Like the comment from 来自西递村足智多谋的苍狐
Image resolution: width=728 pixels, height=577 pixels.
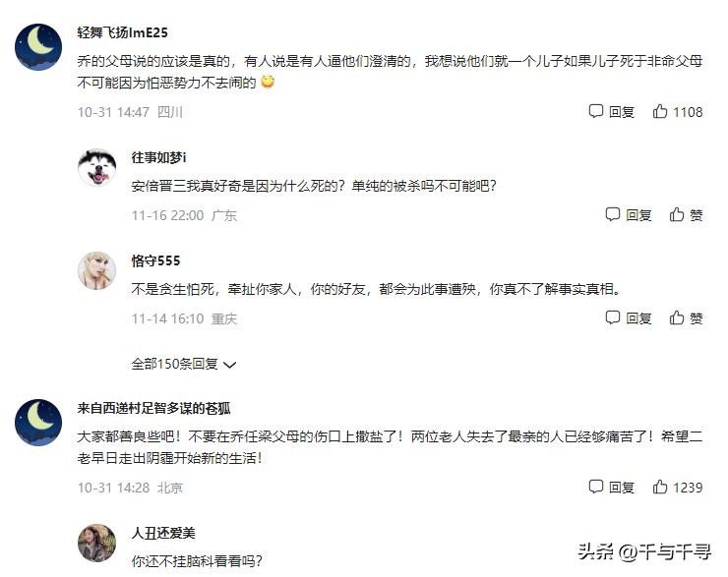[678, 488]
